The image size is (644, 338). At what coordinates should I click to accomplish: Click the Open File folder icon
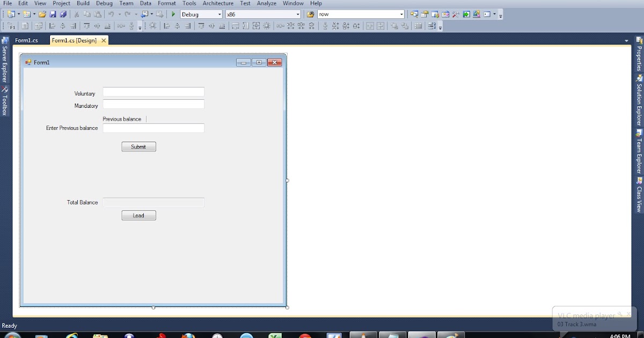(42, 14)
